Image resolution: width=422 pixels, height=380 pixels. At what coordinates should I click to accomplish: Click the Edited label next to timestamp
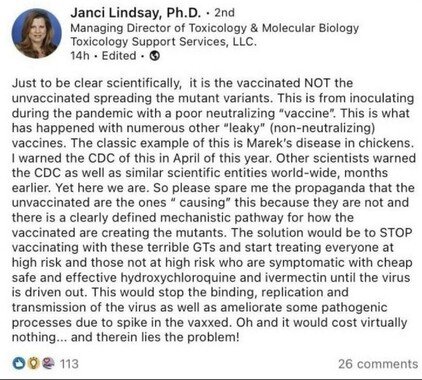(x=119, y=56)
